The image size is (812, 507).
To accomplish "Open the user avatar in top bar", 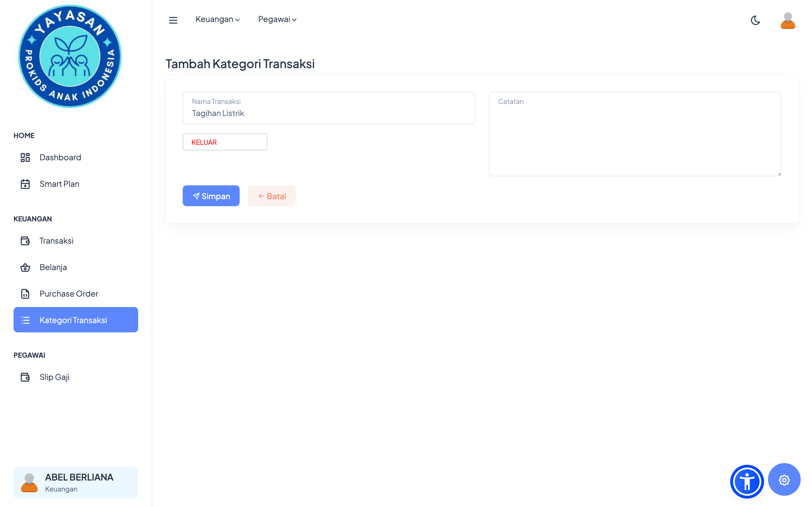I will pyautogui.click(x=787, y=21).
